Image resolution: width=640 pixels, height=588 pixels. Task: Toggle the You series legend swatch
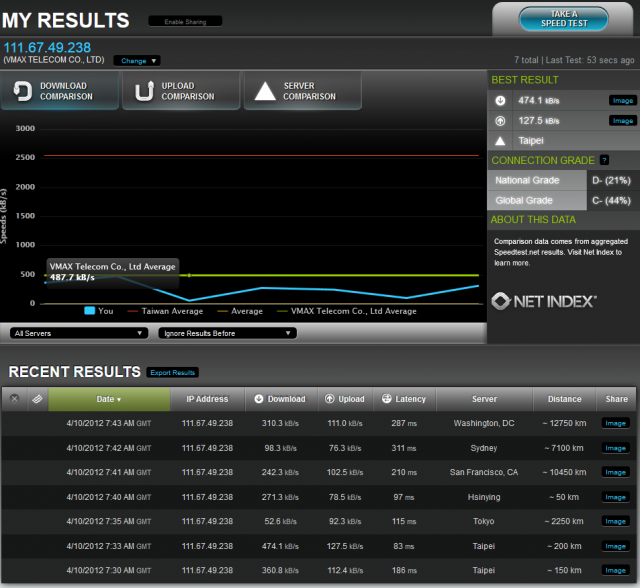[89, 311]
